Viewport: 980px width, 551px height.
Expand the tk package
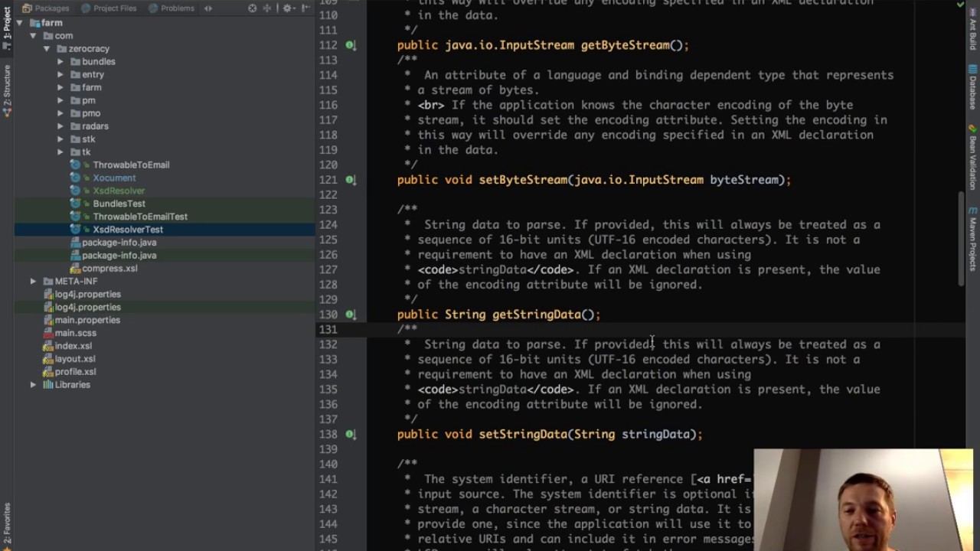(60, 152)
